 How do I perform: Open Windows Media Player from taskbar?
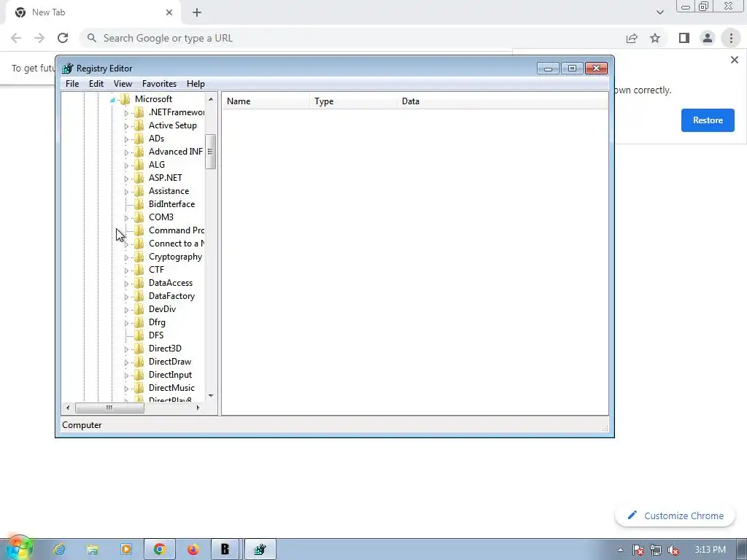tap(126, 550)
